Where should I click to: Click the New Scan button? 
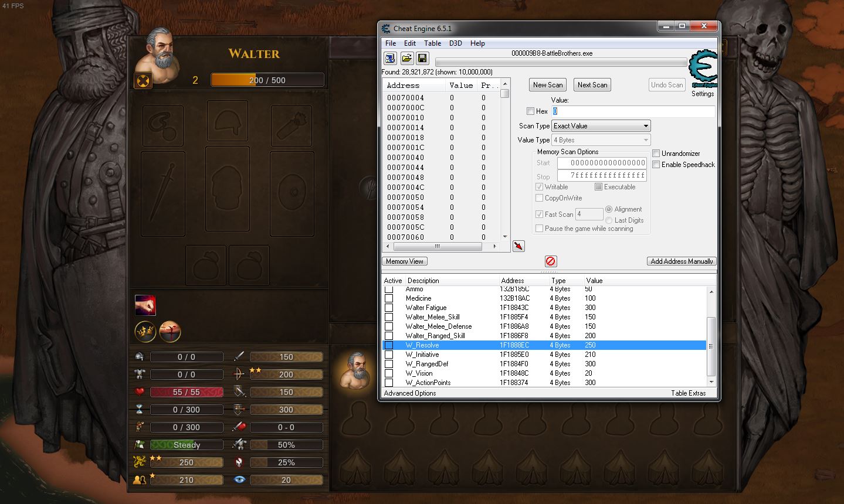(x=548, y=85)
